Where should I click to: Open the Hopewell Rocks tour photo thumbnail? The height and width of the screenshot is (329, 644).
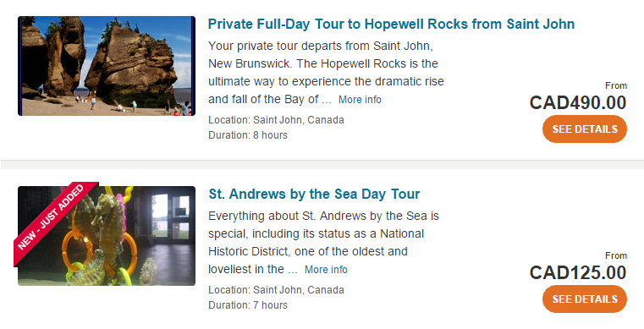pos(107,66)
